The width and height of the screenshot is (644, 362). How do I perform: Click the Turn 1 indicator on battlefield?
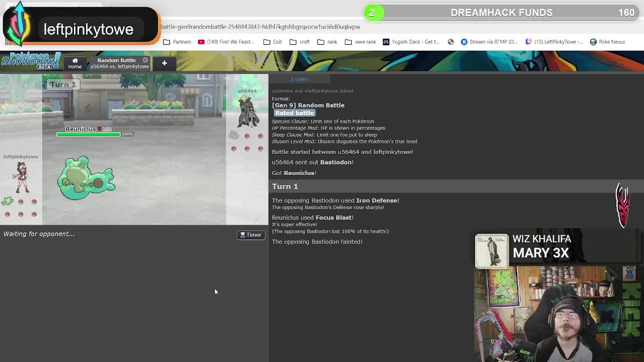pyautogui.click(x=63, y=84)
